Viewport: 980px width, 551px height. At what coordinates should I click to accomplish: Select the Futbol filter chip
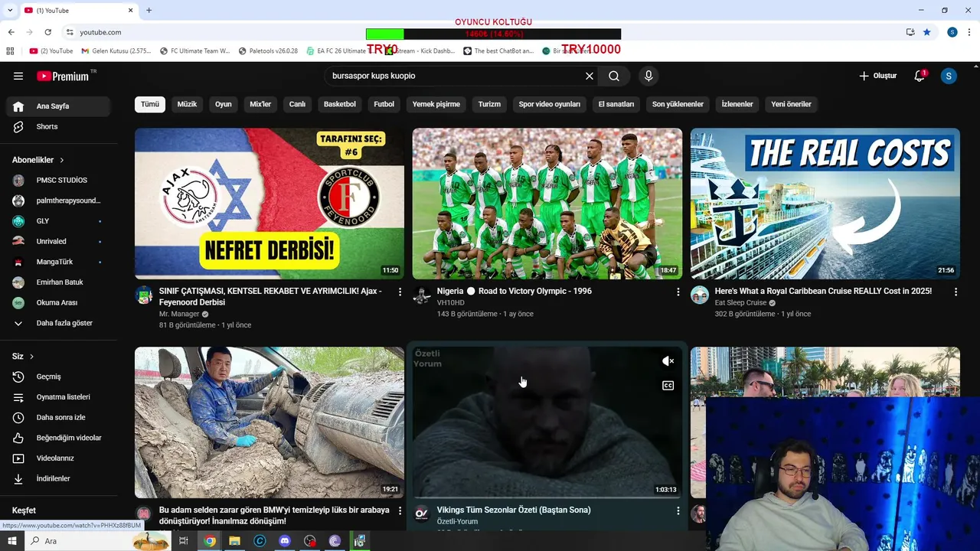click(384, 104)
